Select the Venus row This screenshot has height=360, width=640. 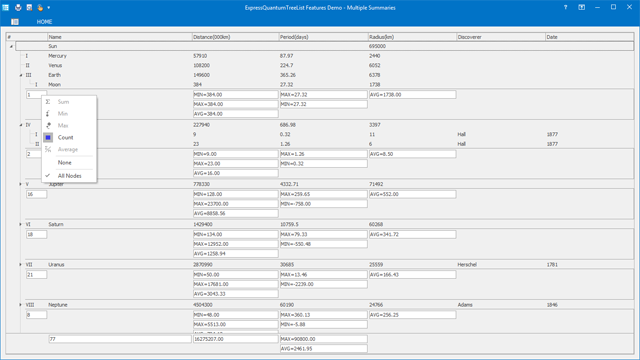coord(328,65)
